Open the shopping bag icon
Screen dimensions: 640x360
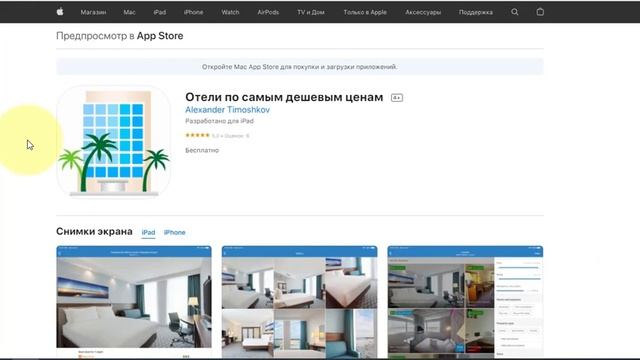540,12
